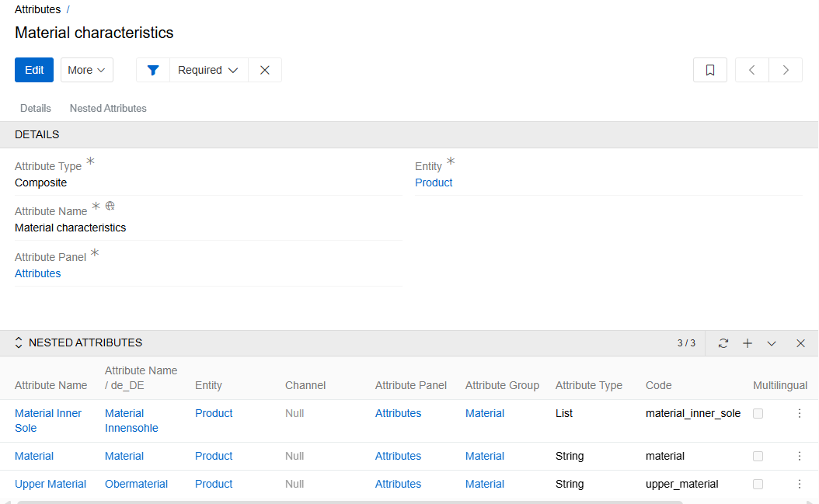This screenshot has height=504, width=819.
Task: Click the globe icon beside Attribute Name
Action: (x=110, y=205)
